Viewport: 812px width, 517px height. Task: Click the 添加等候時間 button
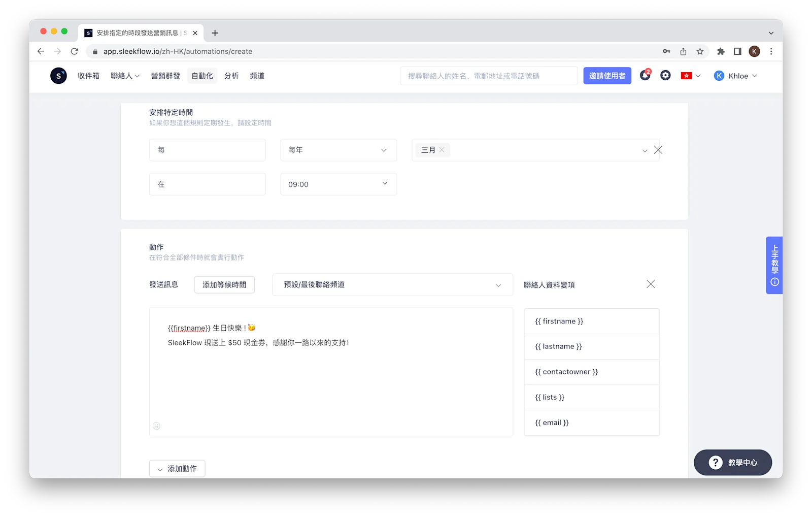pyautogui.click(x=224, y=285)
